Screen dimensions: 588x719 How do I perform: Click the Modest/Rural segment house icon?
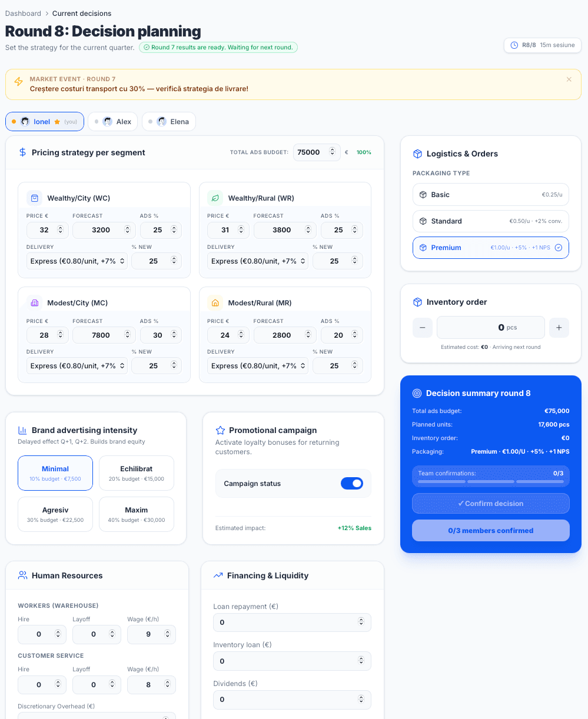215,303
